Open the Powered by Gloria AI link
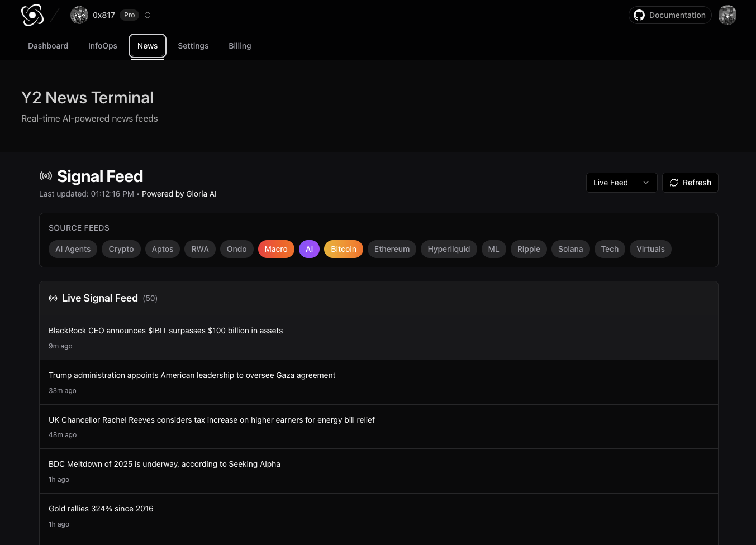Image resolution: width=756 pixels, height=545 pixels. click(179, 194)
